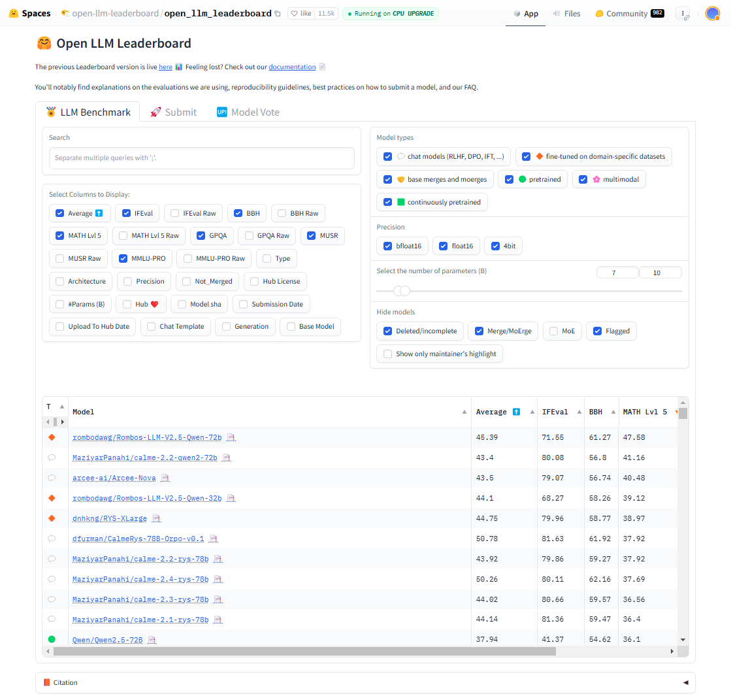Screen dimensions: 731x700
Task: Open the documentation link
Action: [x=292, y=67]
